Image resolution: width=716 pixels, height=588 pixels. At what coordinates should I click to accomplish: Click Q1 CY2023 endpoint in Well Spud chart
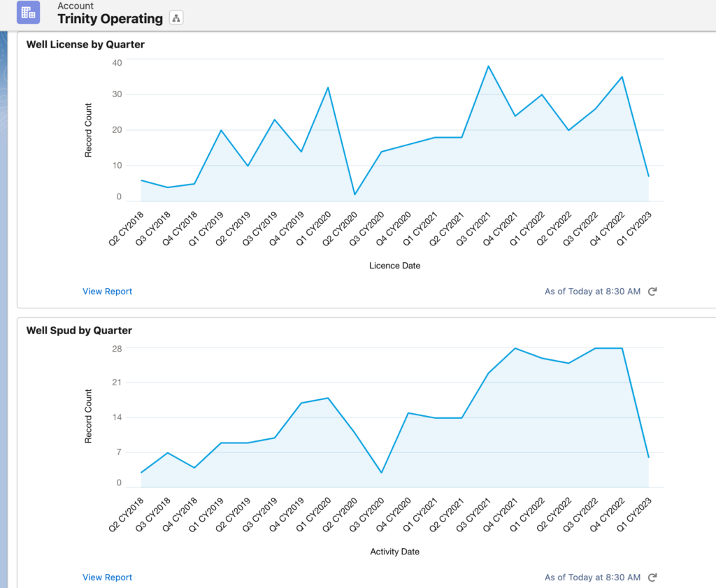tap(649, 457)
